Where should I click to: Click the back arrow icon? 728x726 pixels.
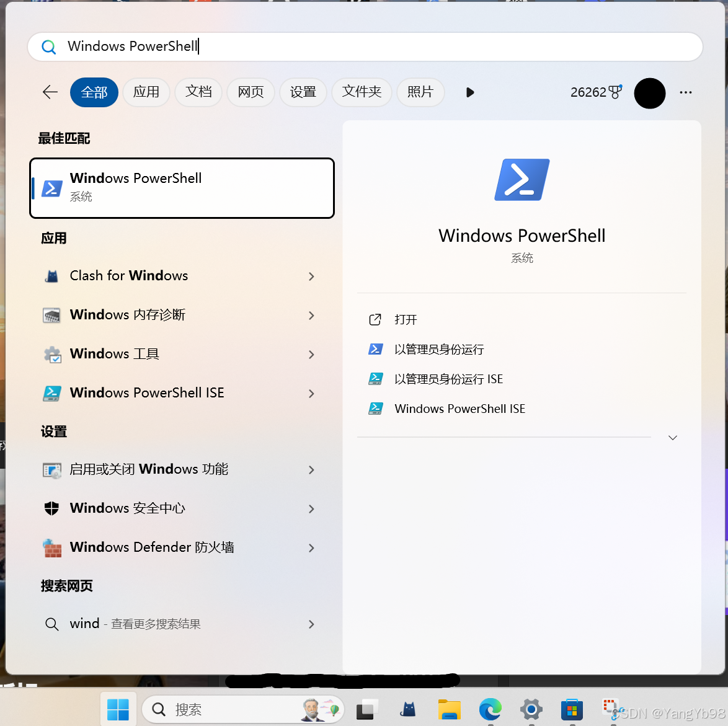(x=50, y=92)
